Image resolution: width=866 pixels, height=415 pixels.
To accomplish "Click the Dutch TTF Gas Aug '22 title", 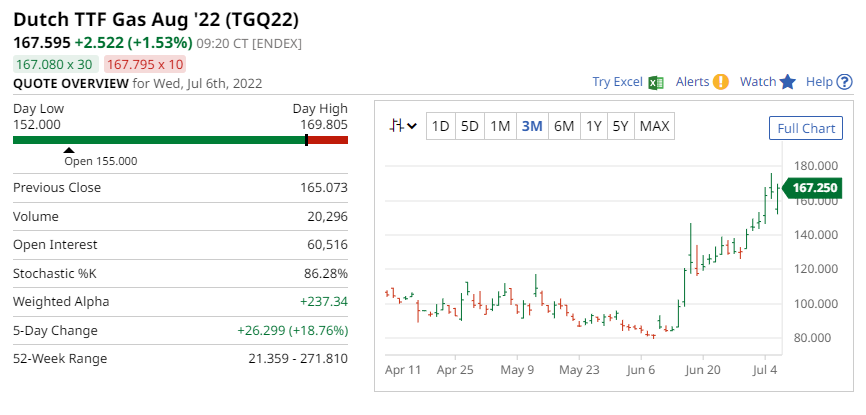I will [156, 20].
